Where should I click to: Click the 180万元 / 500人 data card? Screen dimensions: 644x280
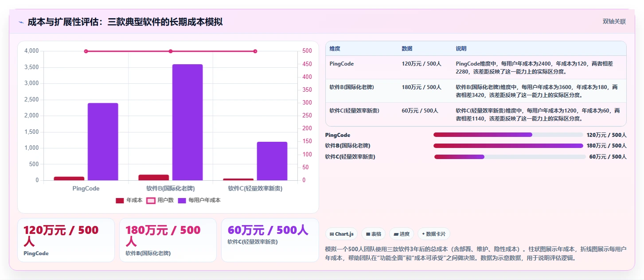(x=168, y=240)
